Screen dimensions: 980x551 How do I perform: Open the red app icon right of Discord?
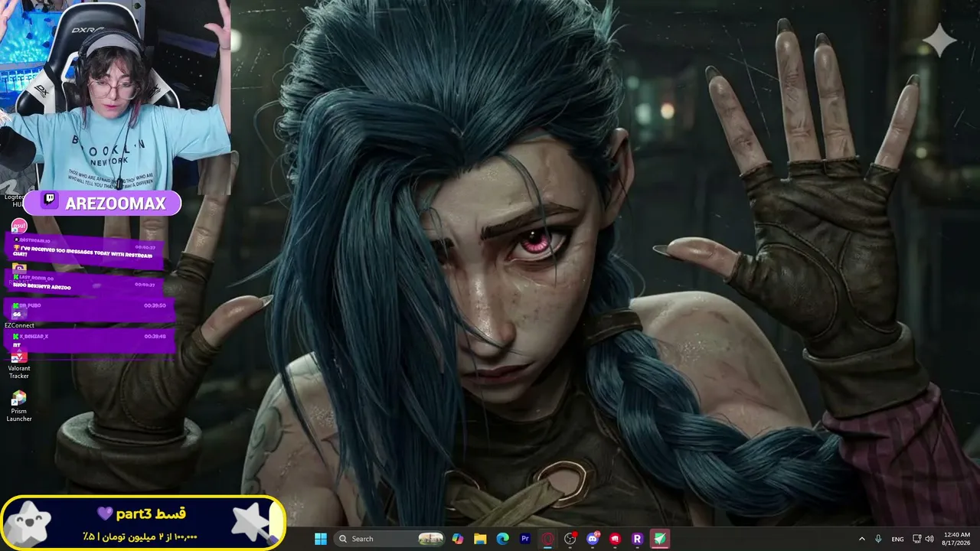615,539
